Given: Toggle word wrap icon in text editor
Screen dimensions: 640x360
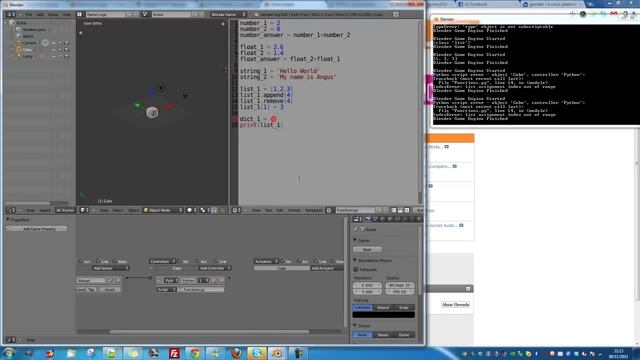Looking at the screenshot, I should click(x=400, y=210).
